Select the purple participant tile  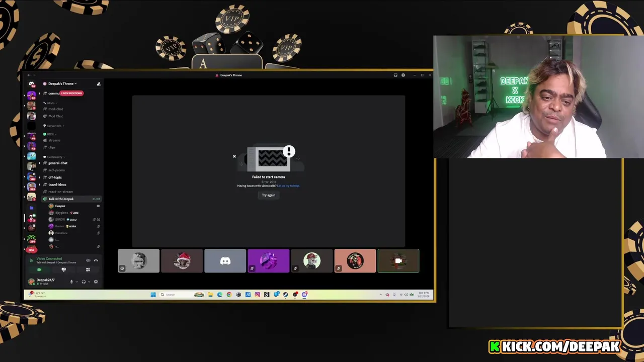click(x=268, y=261)
